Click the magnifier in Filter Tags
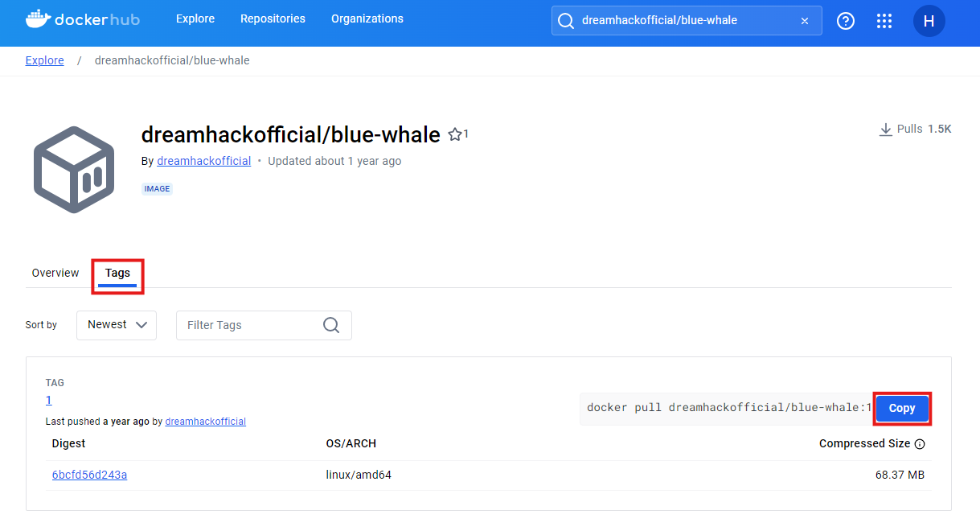Viewport: 980px width, 531px height. (331, 325)
